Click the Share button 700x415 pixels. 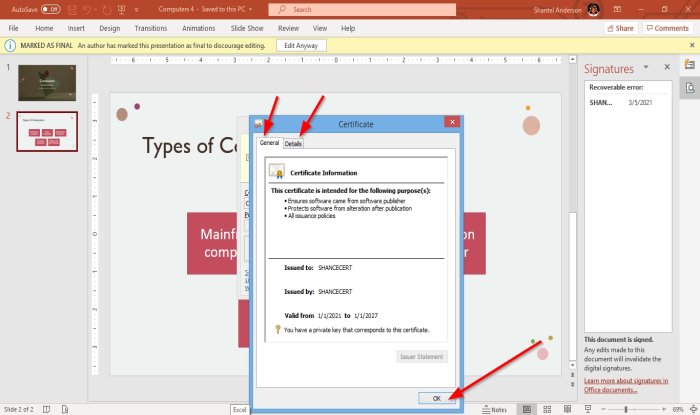coord(621,28)
